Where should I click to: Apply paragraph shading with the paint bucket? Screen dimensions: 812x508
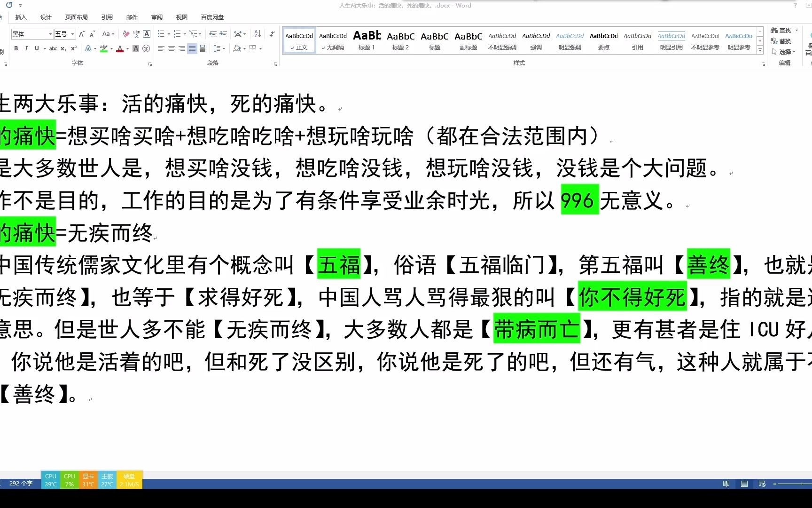pos(237,48)
